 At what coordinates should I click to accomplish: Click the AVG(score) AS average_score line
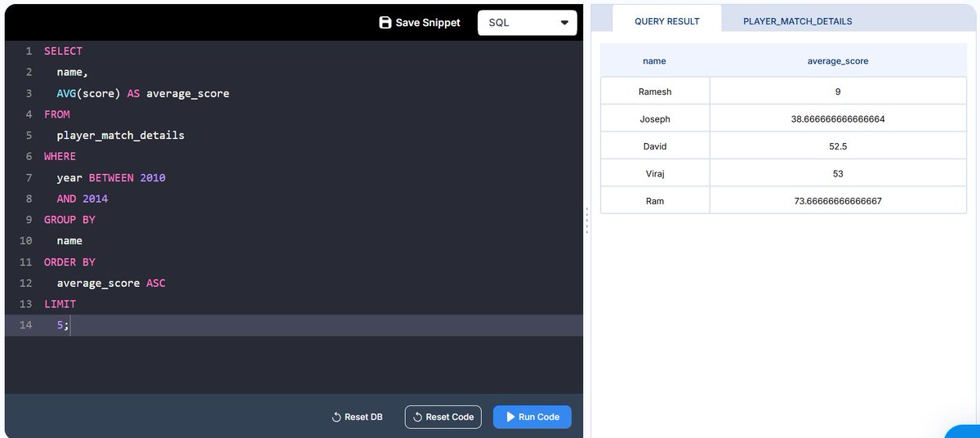click(x=143, y=93)
